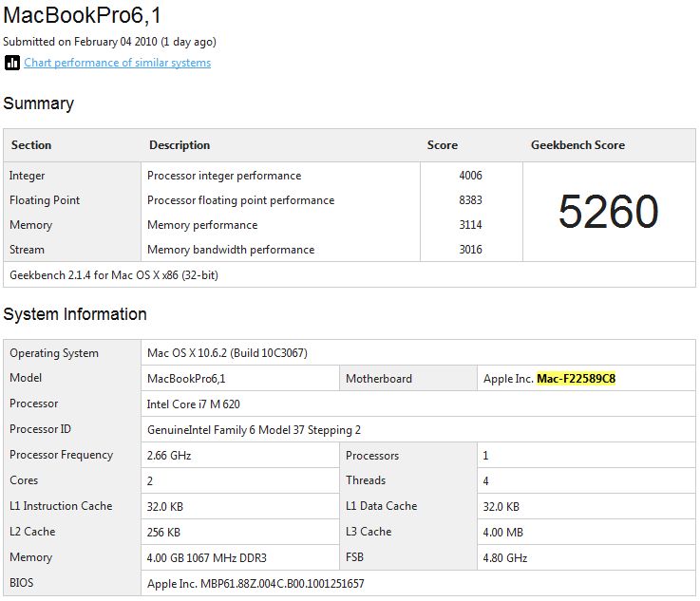Image resolution: width=700 pixels, height=601 pixels.
Task: Click the System Information heading
Action: pyautogui.click(x=75, y=314)
